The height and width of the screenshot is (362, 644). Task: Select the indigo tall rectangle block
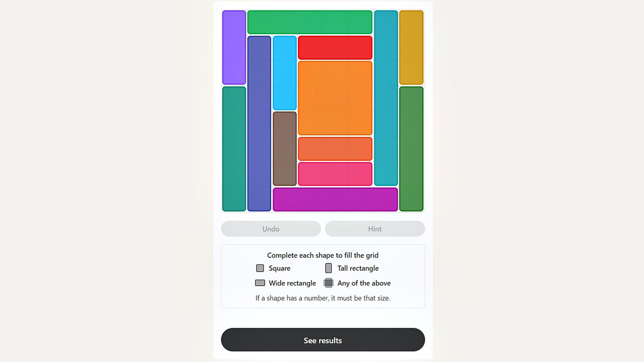[x=259, y=124]
